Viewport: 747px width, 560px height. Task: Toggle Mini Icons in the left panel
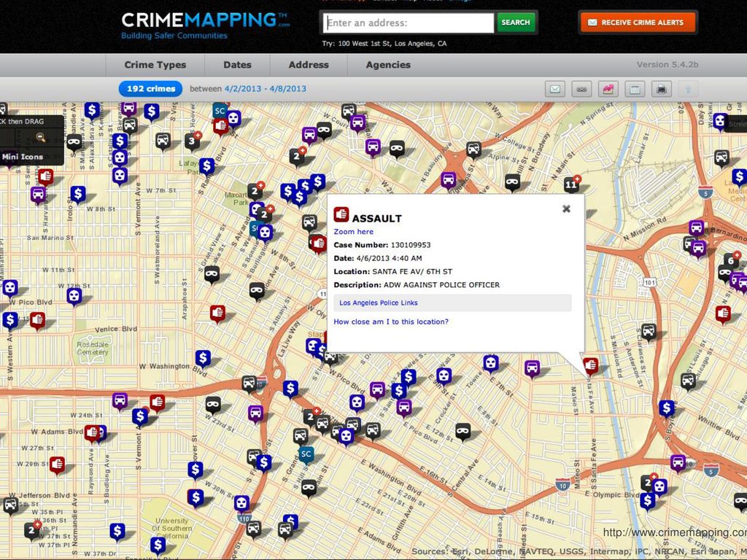point(23,157)
